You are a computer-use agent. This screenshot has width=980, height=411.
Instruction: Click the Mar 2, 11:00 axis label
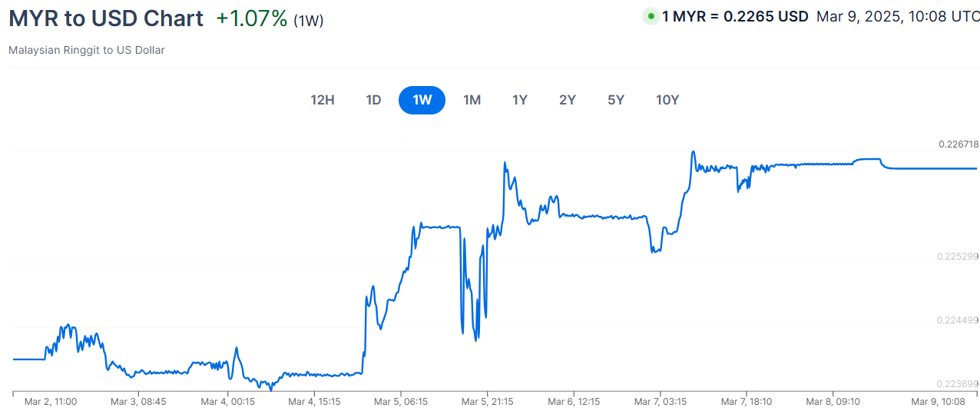[51, 401]
